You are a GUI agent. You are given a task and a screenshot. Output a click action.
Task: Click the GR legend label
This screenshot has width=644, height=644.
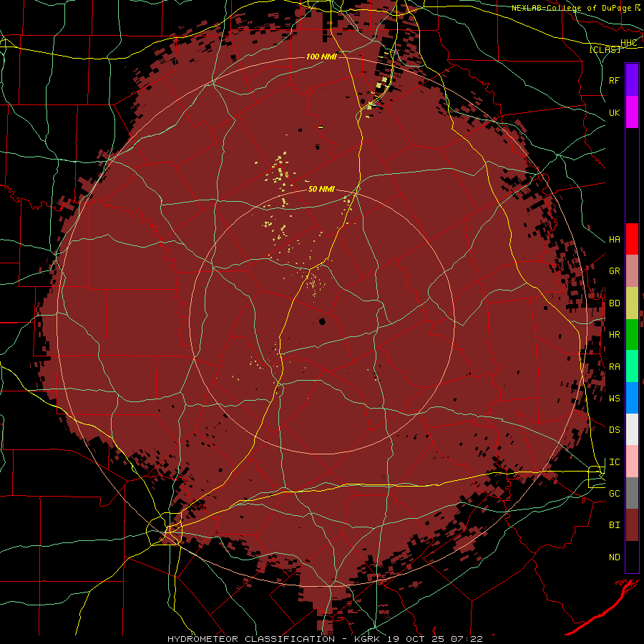pos(615,271)
